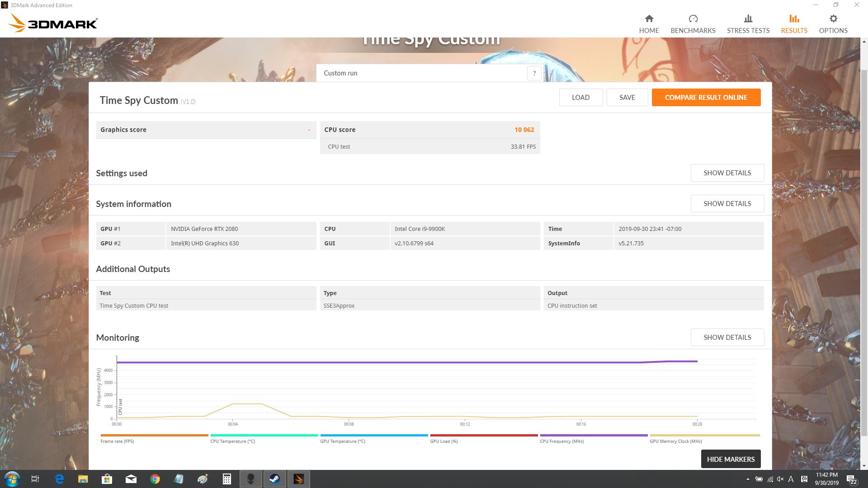Click the battery power tray icon
Image resolution: width=868 pixels, height=488 pixels.
(759, 479)
